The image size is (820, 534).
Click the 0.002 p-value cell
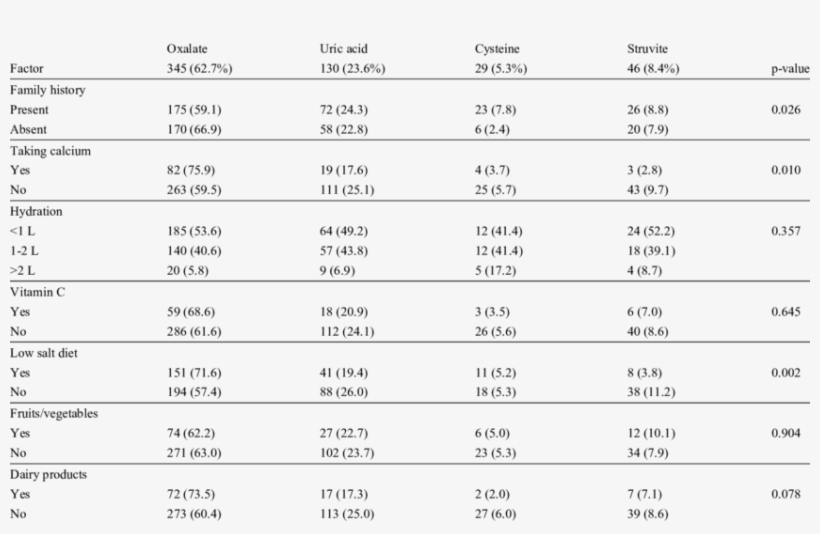(786, 373)
